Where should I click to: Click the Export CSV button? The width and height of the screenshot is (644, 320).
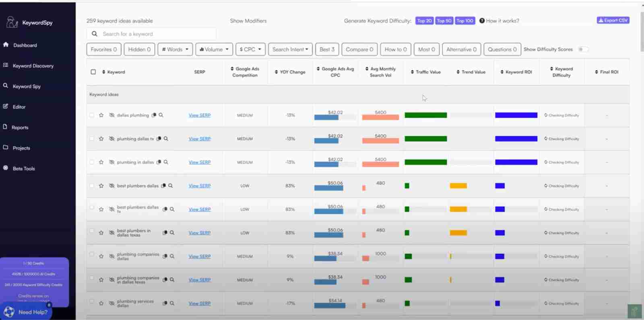click(x=613, y=21)
